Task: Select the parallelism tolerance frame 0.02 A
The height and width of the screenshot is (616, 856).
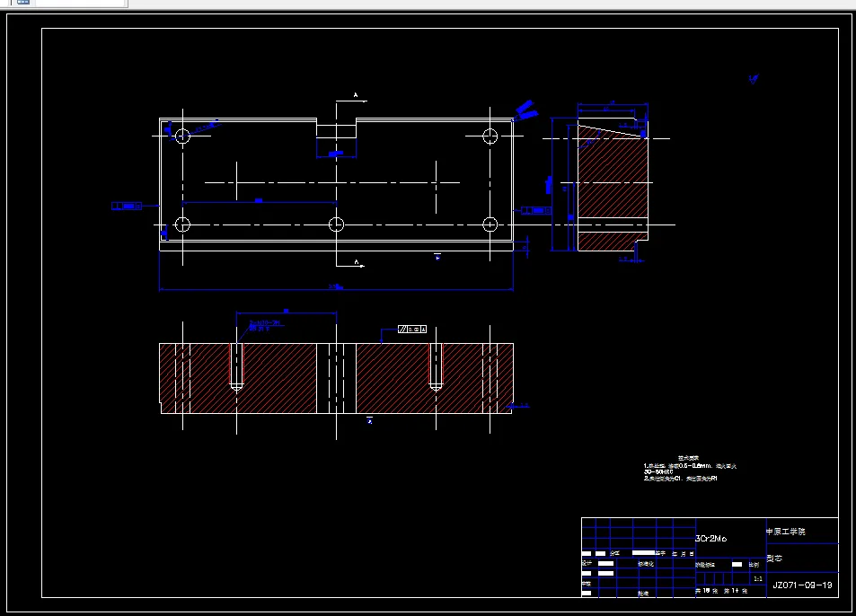Action: (412, 329)
